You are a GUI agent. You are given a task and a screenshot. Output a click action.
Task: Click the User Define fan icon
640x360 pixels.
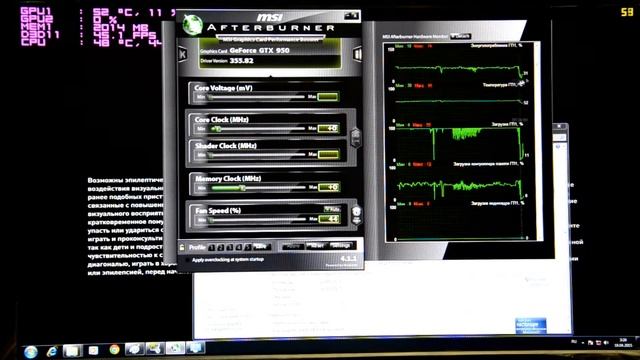[356, 215]
